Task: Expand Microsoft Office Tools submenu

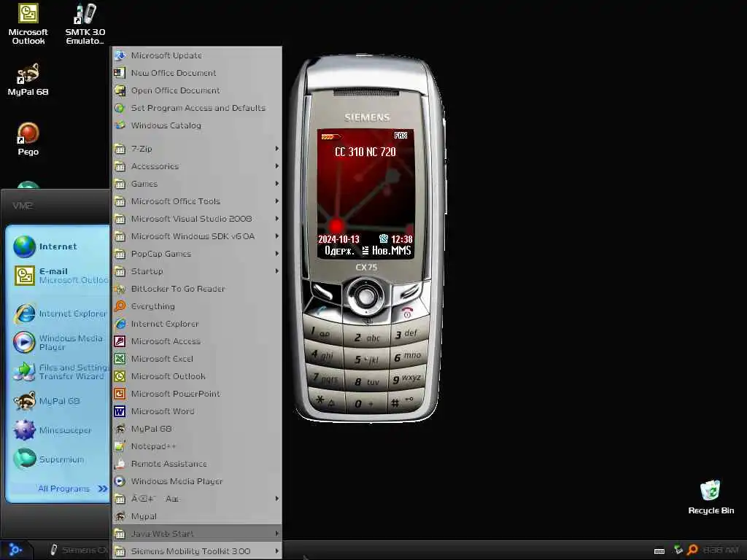Action: pos(197,201)
